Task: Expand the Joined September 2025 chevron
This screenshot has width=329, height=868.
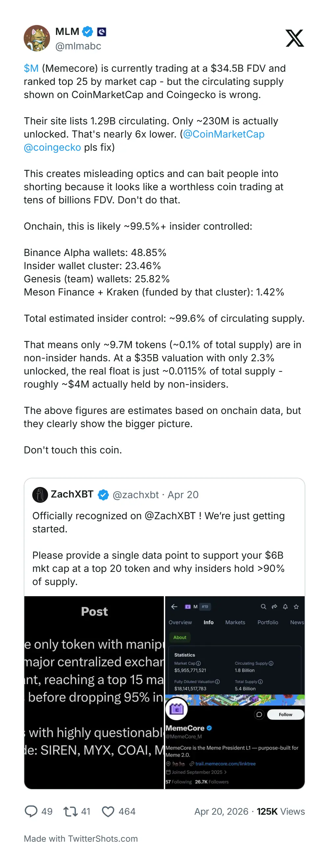Action: [x=225, y=772]
